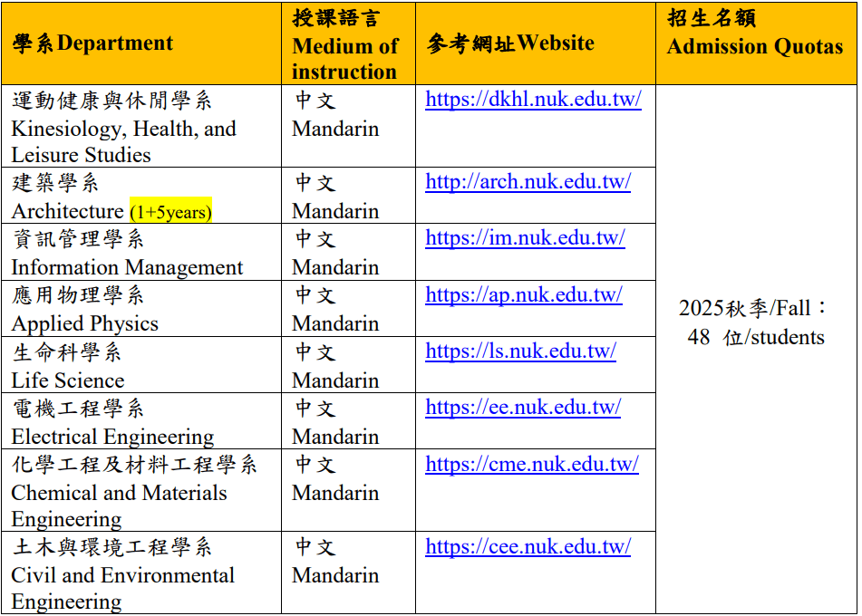862x616 pixels.
Task: Click Mandarin in the Electrical Engineering row
Action: (x=335, y=437)
